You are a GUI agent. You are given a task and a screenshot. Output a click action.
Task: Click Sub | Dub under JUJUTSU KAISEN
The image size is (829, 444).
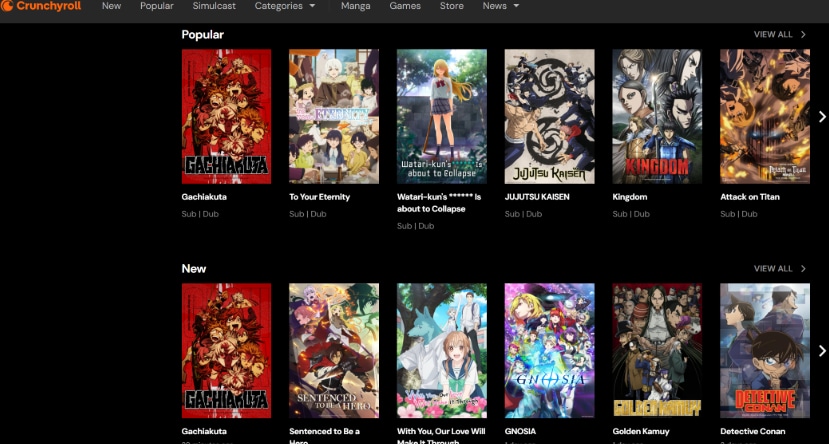(524, 214)
